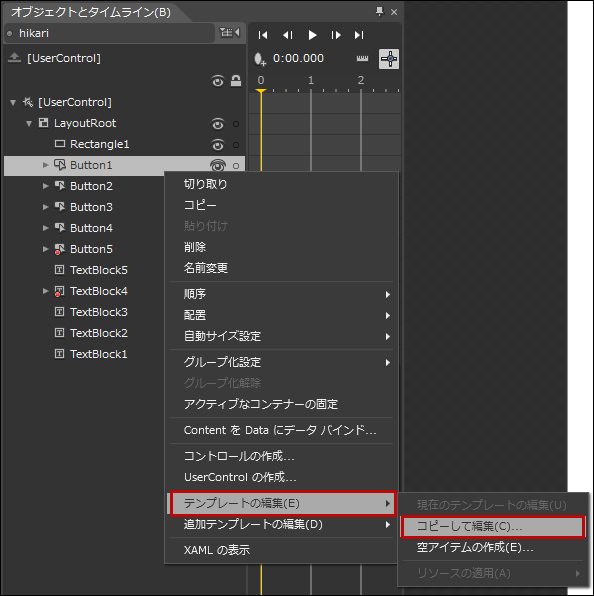Image resolution: width=594 pixels, height=596 pixels.
Task: Expand the Button3 node
Action: [x=46, y=207]
